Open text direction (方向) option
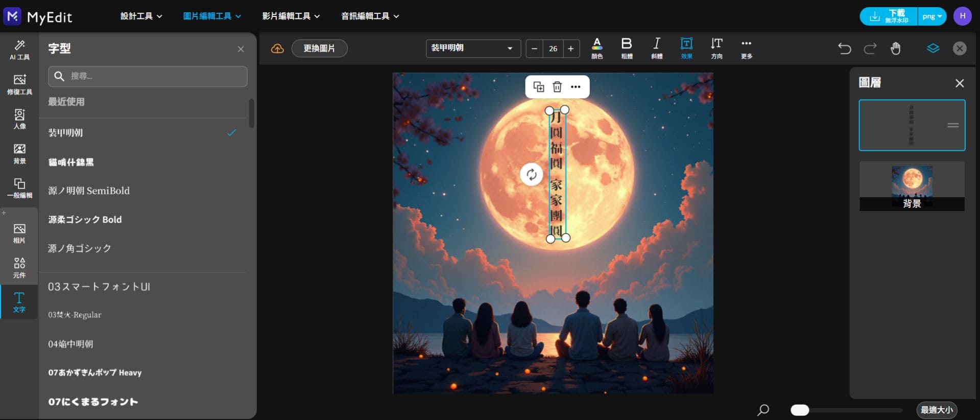This screenshot has width=980, height=420. pyautogui.click(x=716, y=48)
